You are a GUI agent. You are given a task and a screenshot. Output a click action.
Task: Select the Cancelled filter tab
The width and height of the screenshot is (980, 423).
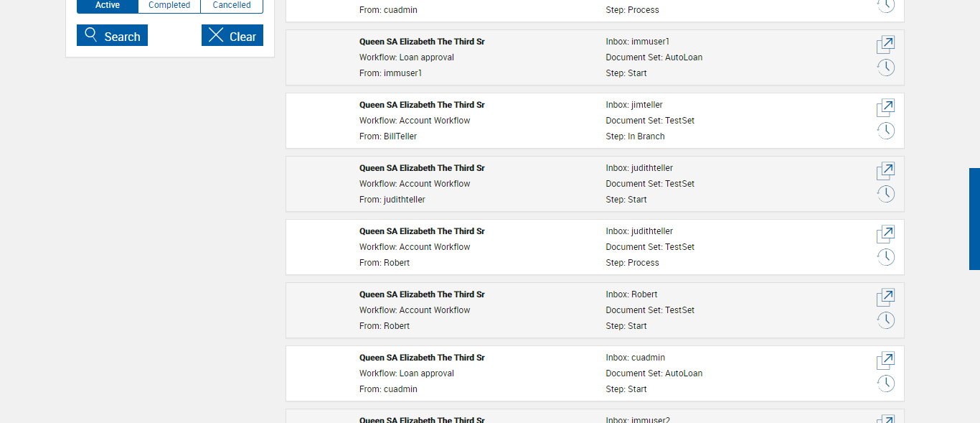click(232, 6)
